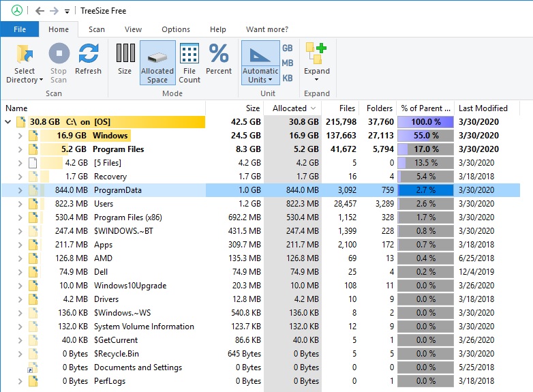Click the PerfLogs folder icon

(33, 381)
